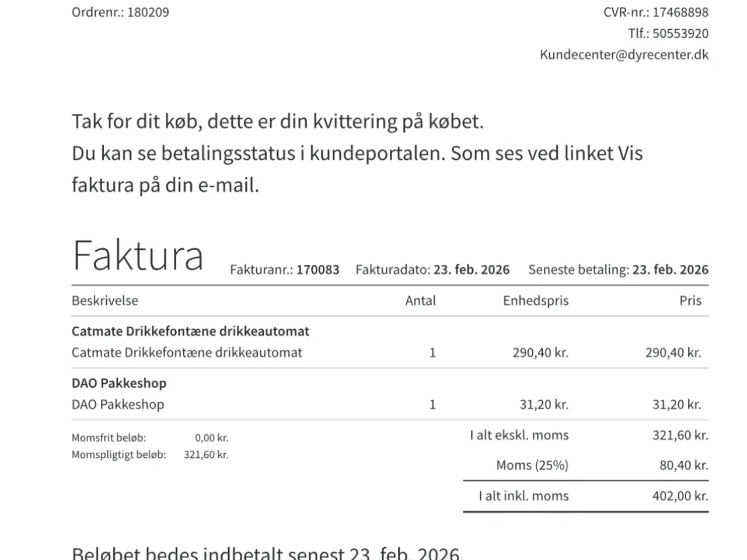Click the grand total '402,00 kr.'
This screenshot has width=747, height=560.
point(680,496)
